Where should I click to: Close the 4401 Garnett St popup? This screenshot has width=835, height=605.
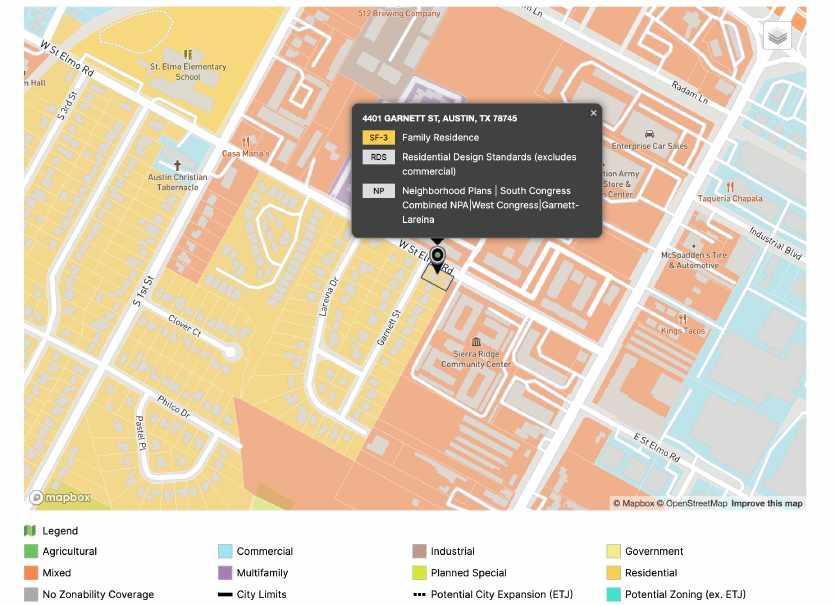tap(593, 113)
